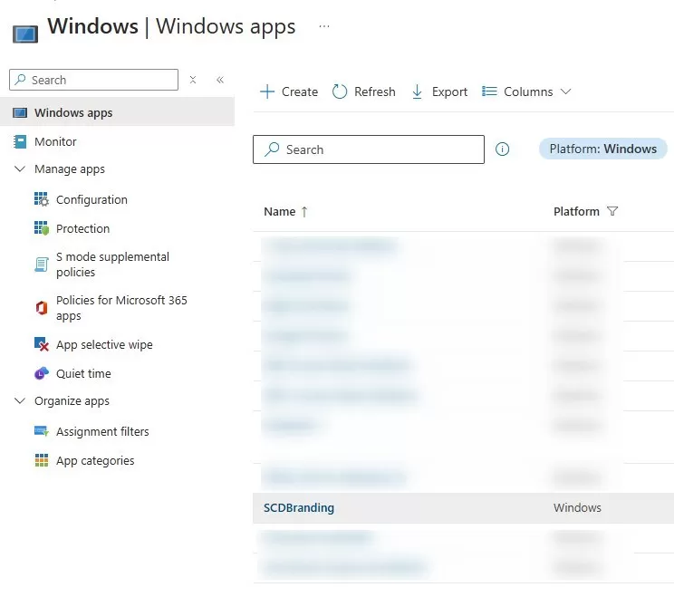Click the app list Search field
674x616 pixels.
coord(369,149)
